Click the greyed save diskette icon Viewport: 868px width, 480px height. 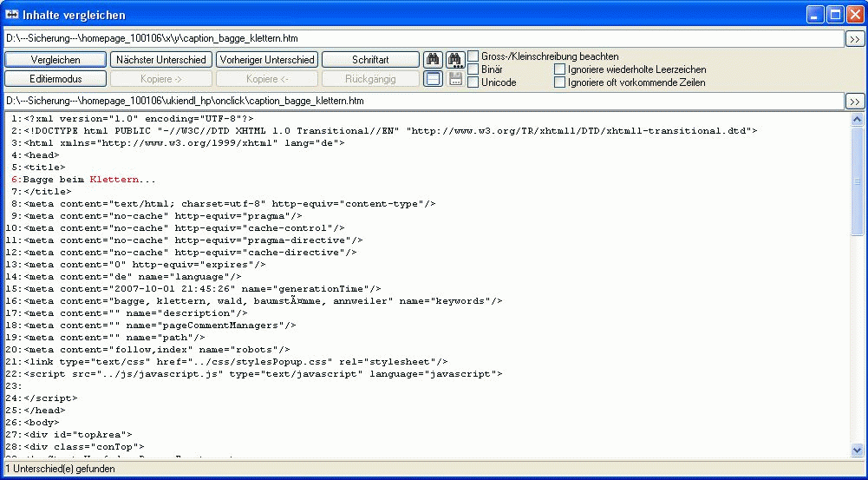455,79
